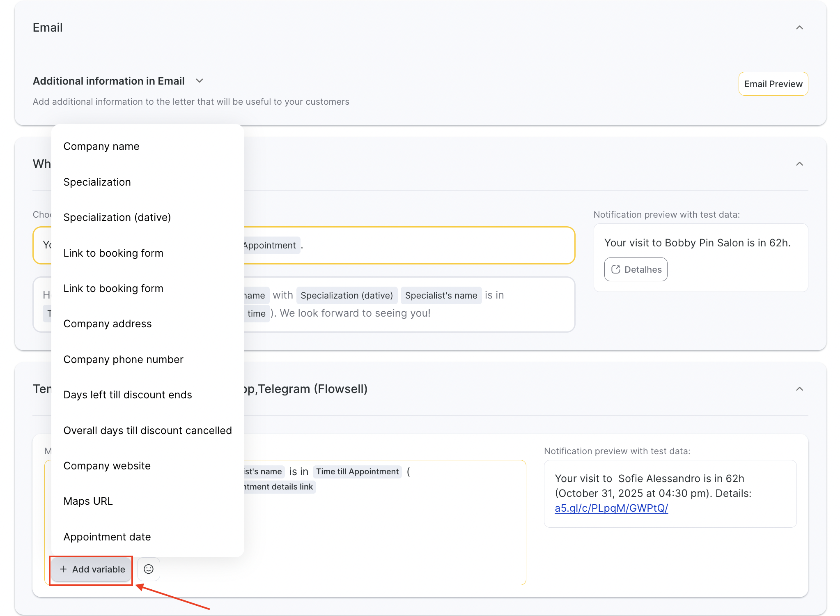Click the Time till Appointment tag in message
The image size is (840, 616).
(357, 471)
